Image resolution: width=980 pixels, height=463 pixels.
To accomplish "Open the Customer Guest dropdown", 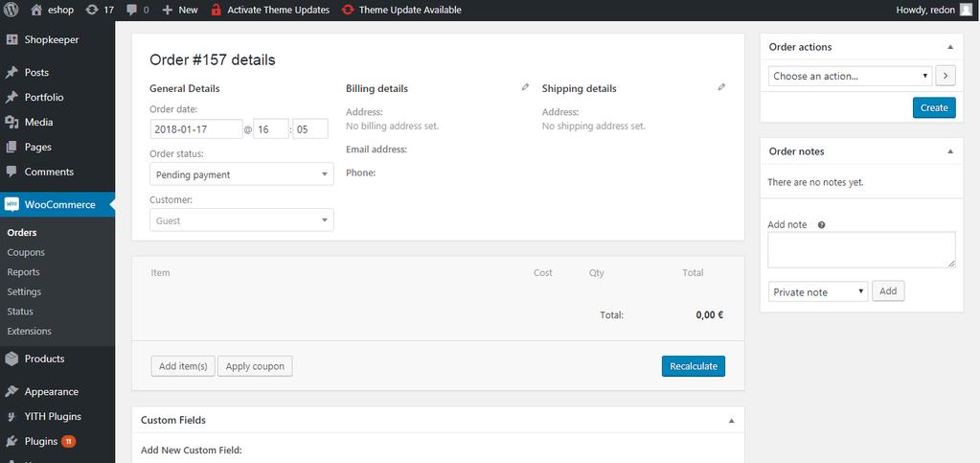I will point(241,220).
